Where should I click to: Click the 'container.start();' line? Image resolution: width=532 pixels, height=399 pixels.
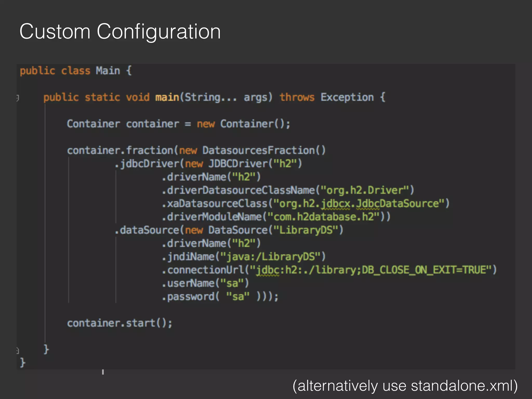point(120,323)
